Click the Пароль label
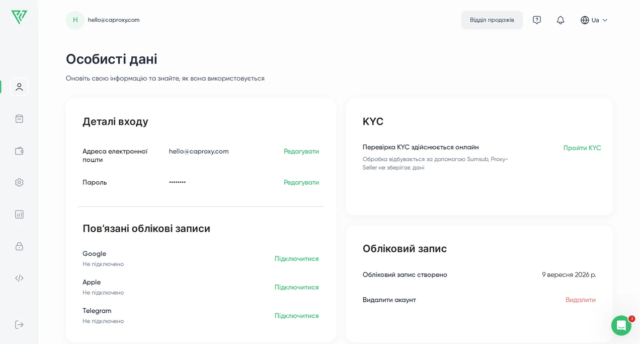 click(x=95, y=182)
